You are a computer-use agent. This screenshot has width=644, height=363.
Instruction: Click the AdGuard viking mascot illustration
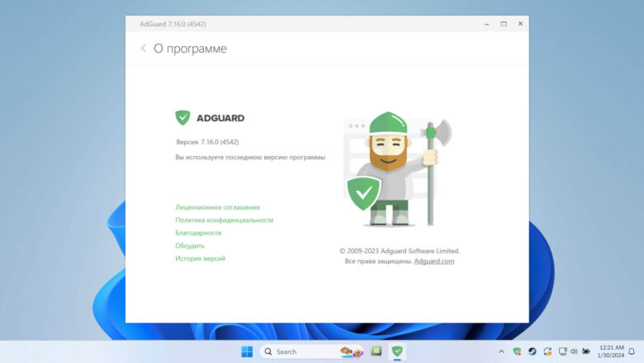(399, 169)
